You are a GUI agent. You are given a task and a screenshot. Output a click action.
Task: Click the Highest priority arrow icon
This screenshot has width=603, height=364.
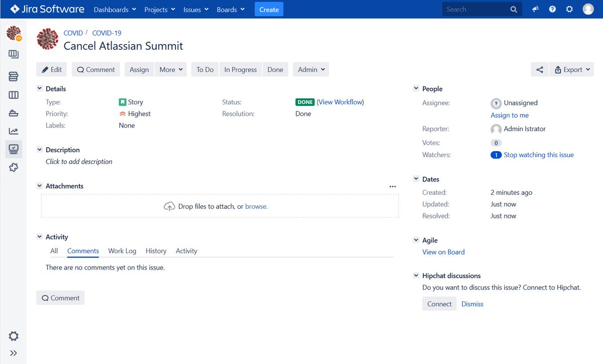pyautogui.click(x=122, y=114)
